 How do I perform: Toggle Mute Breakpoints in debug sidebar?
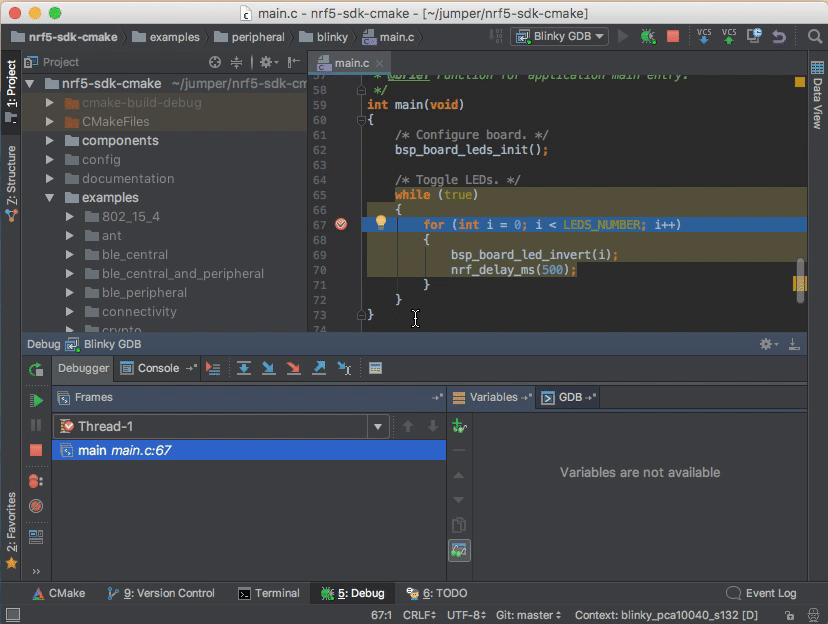36,507
